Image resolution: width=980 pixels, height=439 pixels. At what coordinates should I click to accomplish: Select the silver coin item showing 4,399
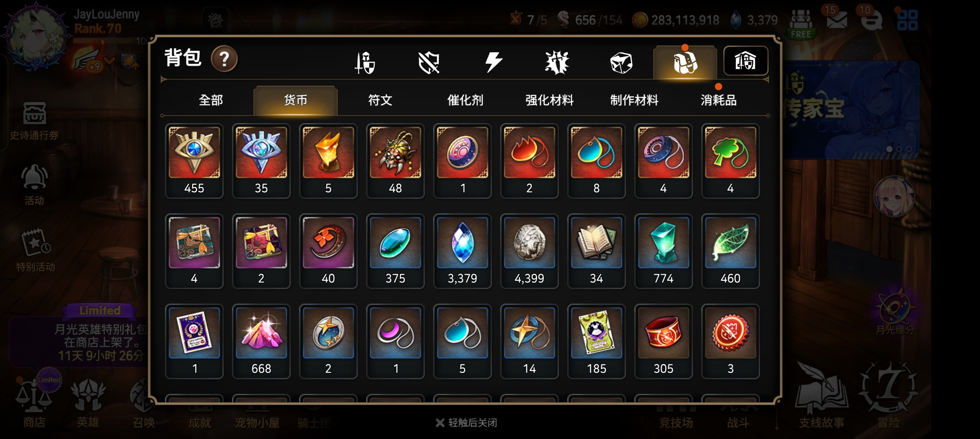tap(529, 251)
